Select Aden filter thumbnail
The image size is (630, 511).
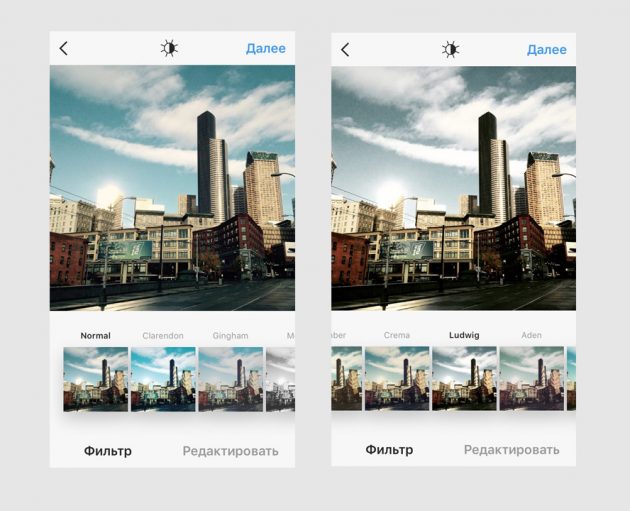(x=532, y=378)
